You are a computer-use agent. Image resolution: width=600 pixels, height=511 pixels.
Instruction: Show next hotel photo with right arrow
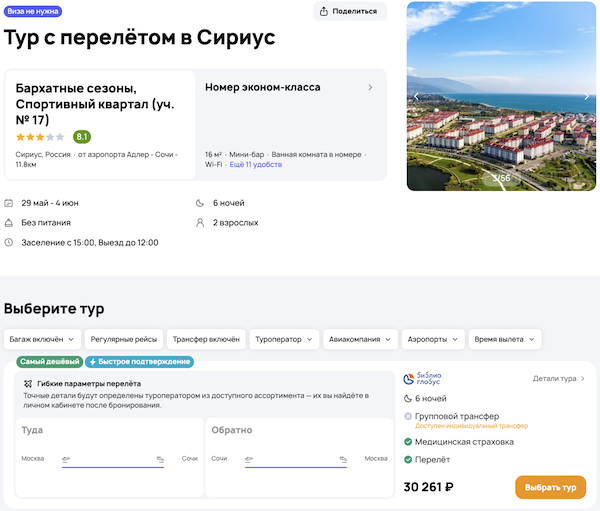click(x=587, y=97)
